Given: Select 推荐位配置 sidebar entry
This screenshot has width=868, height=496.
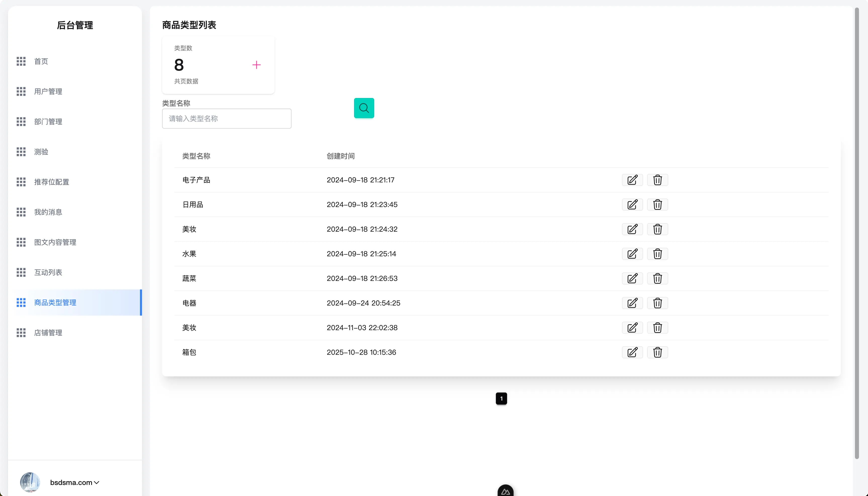Looking at the screenshot, I should pyautogui.click(x=52, y=182).
